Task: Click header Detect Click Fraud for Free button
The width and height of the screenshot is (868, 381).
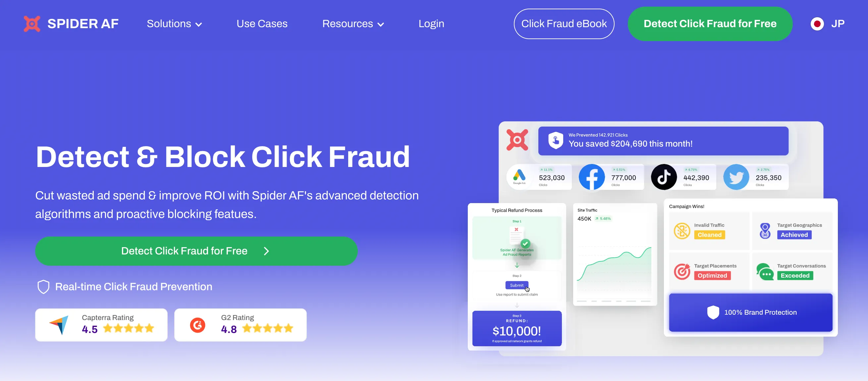Action: tap(710, 24)
